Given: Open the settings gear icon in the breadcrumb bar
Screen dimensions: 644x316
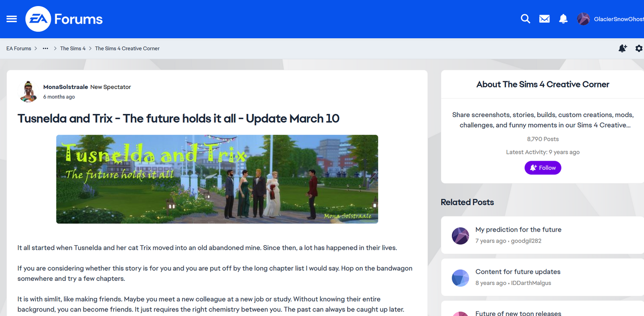Looking at the screenshot, I should tap(639, 48).
